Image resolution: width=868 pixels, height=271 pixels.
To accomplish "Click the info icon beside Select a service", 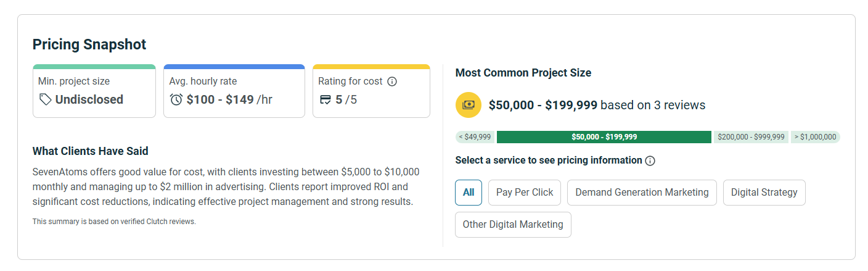I will tap(650, 161).
